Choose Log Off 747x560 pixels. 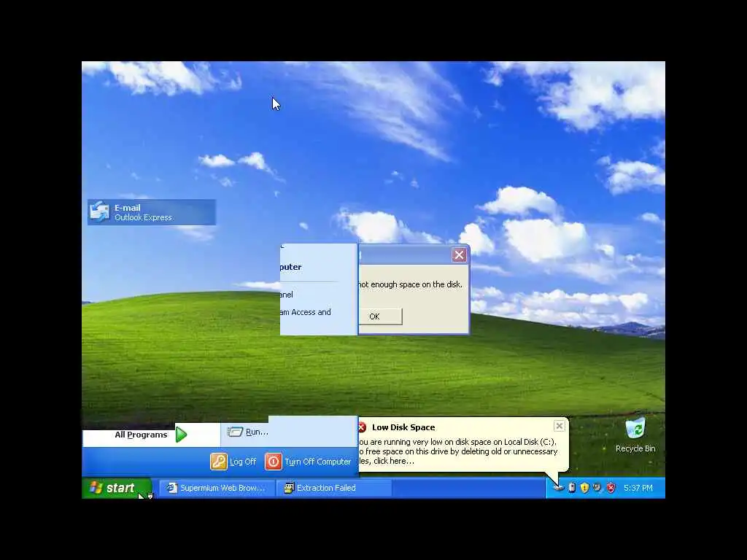pyautogui.click(x=233, y=462)
